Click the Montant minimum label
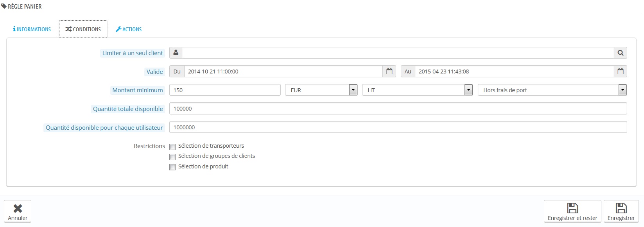Viewport: 644px width, 227px height. click(138, 90)
